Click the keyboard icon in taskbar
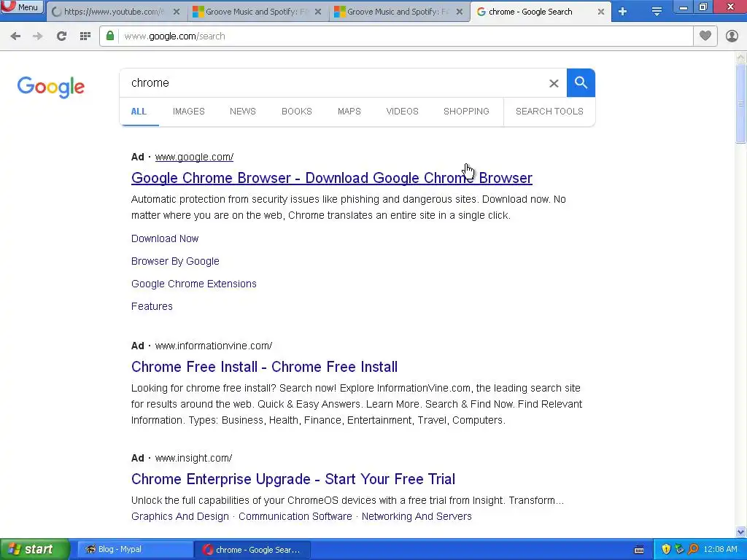 click(x=639, y=550)
